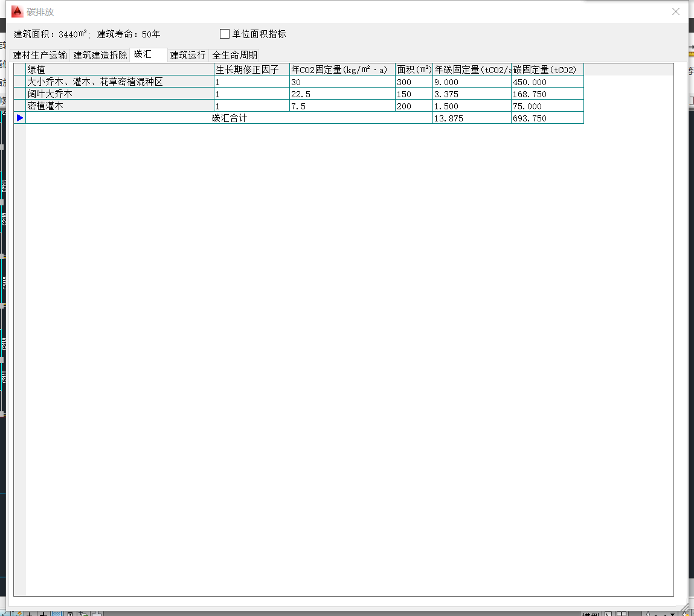Click the 面积(m²) column header
This screenshot has width=694, height=616.
(414, 69)
